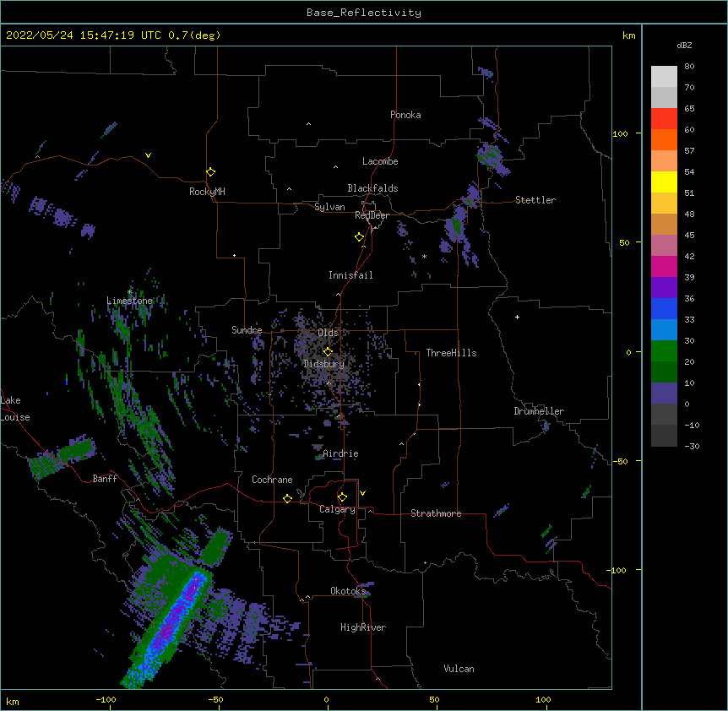Screen dimensions: 728x711
Task: Click the Sylvan label
Action: pyautogui.click(x=329, y=207)
